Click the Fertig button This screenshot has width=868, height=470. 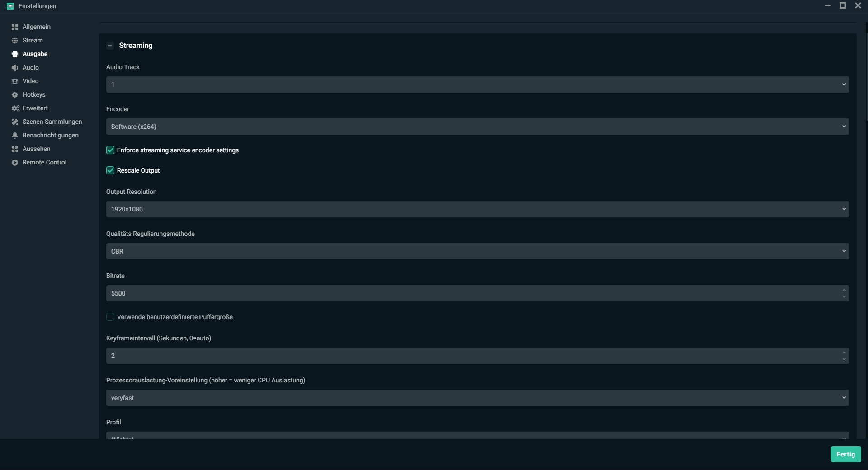pos(845,454)
